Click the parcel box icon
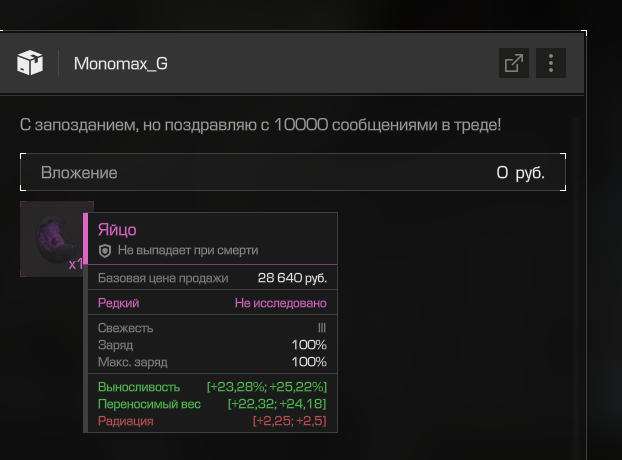The width and height of the screenshot is (622, 460). (x=30, y=63)
